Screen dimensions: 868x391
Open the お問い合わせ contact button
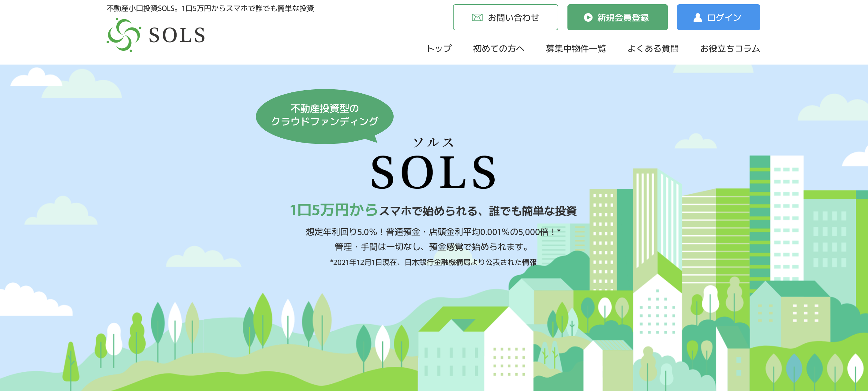(505, 17)
